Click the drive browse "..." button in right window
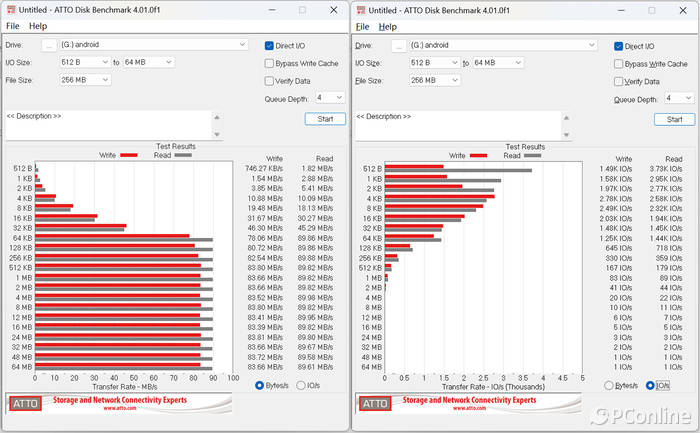 (398, 45)
